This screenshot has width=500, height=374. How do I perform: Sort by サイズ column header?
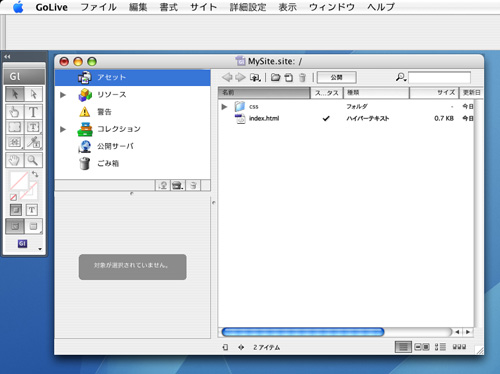[434, 93]
